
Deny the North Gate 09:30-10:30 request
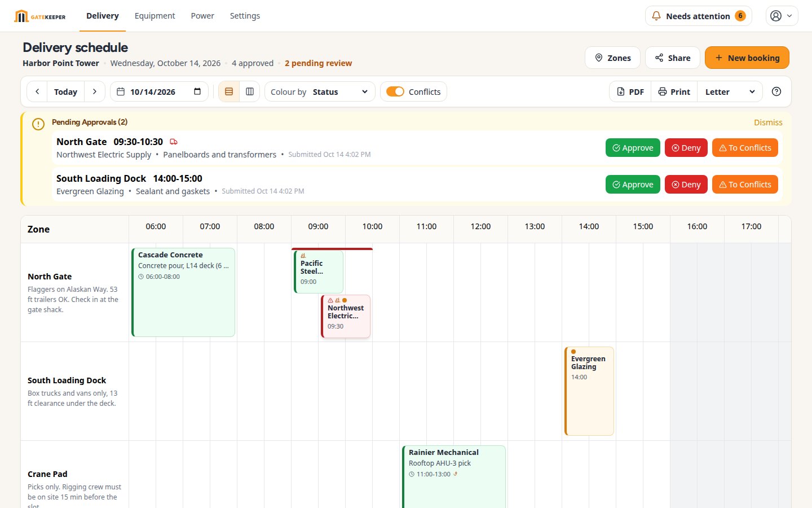(686, 147)
